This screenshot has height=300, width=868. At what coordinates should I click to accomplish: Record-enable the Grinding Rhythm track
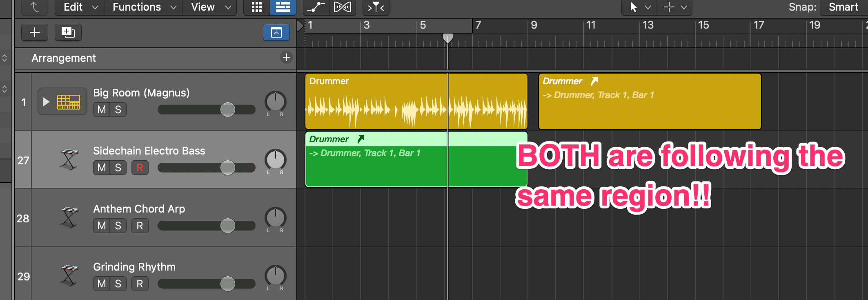(x=140, y=284)
